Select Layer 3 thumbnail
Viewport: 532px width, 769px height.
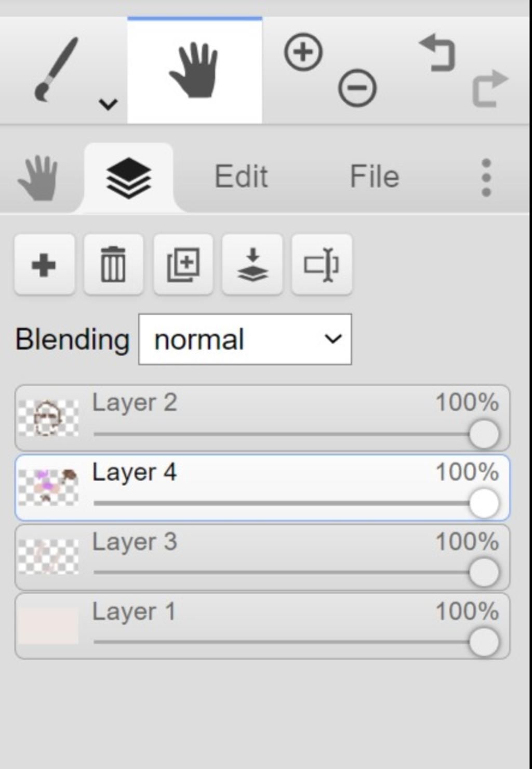pos(48,556)
